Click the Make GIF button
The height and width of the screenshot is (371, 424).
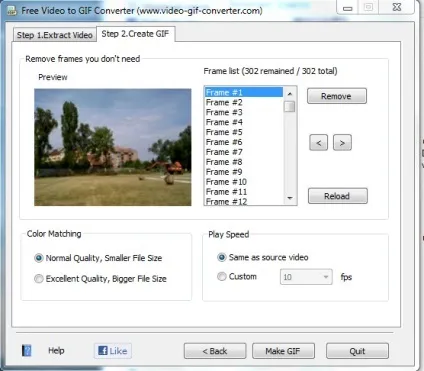click(283, 351)
